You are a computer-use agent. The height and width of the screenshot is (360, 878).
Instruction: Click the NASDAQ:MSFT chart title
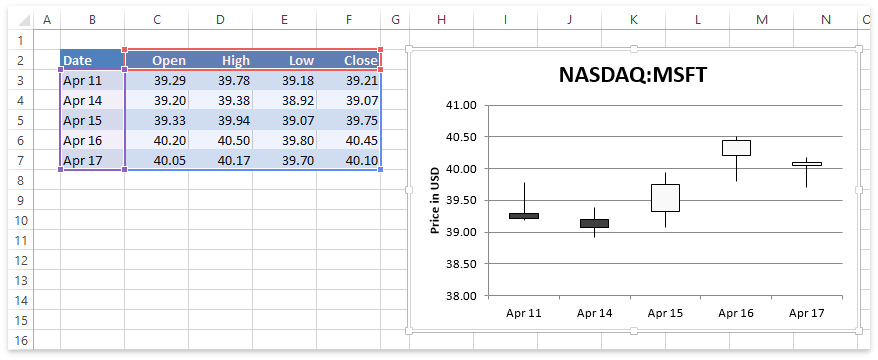[633, 75]
